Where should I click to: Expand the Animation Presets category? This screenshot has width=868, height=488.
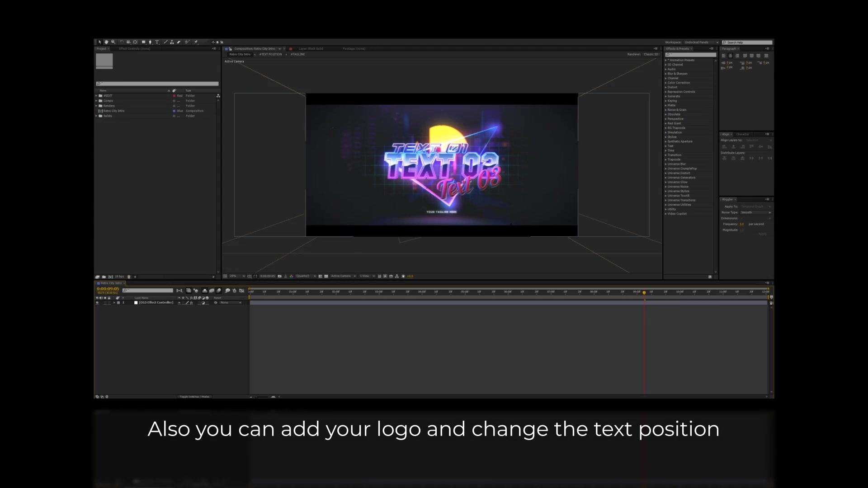coord(666,60)
